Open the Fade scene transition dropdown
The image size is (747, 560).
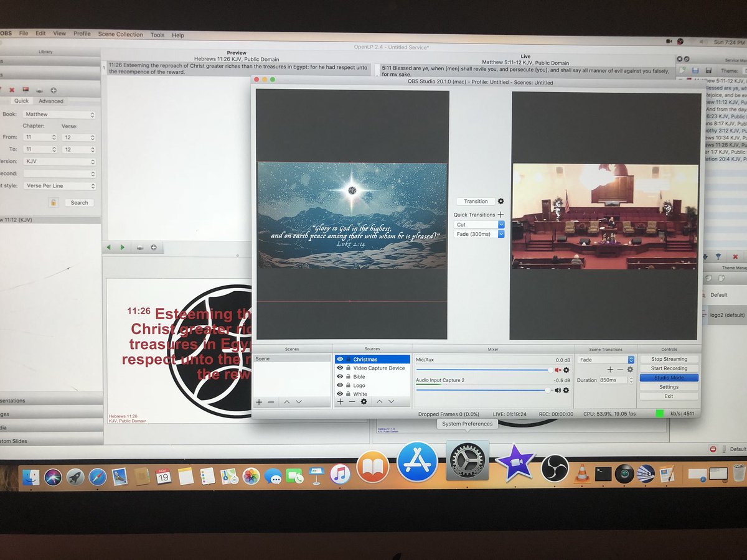[606, 360]
